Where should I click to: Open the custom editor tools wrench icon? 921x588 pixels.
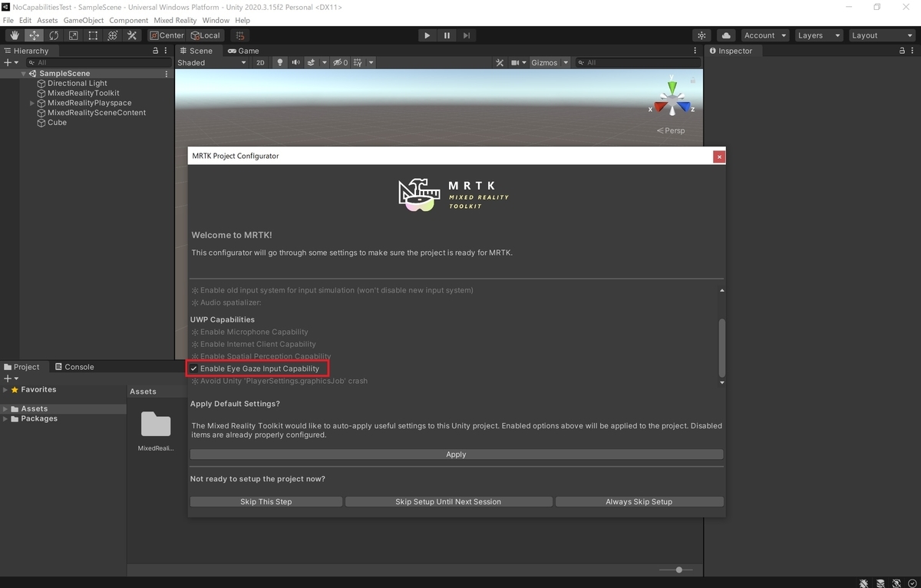132,35
